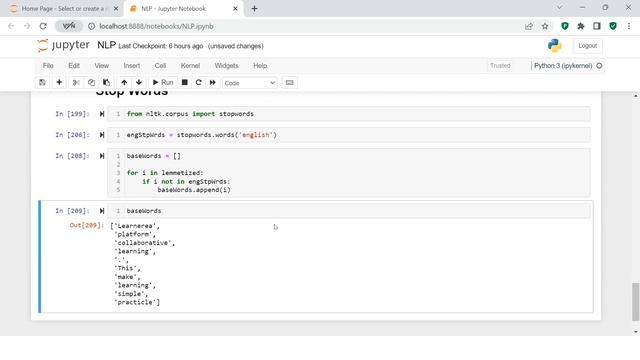Open a new browser tab

click(x=254, y=9)
